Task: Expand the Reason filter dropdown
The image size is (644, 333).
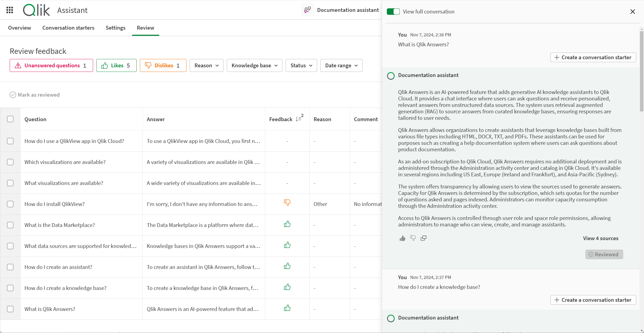Action: tap(207, 65)
